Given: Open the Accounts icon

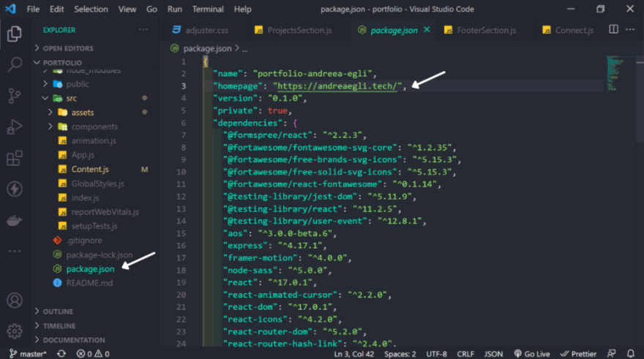Looking at the screenshot, I should tap(15, 301).
